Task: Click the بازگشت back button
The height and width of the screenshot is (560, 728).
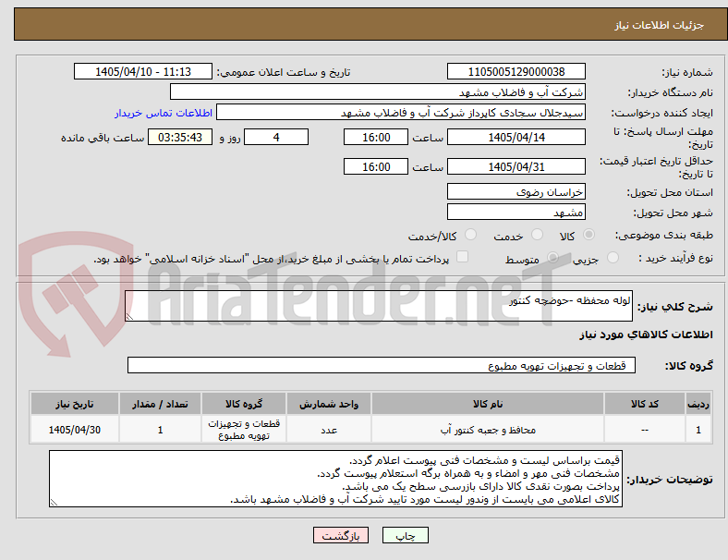Action: point(341,535)
